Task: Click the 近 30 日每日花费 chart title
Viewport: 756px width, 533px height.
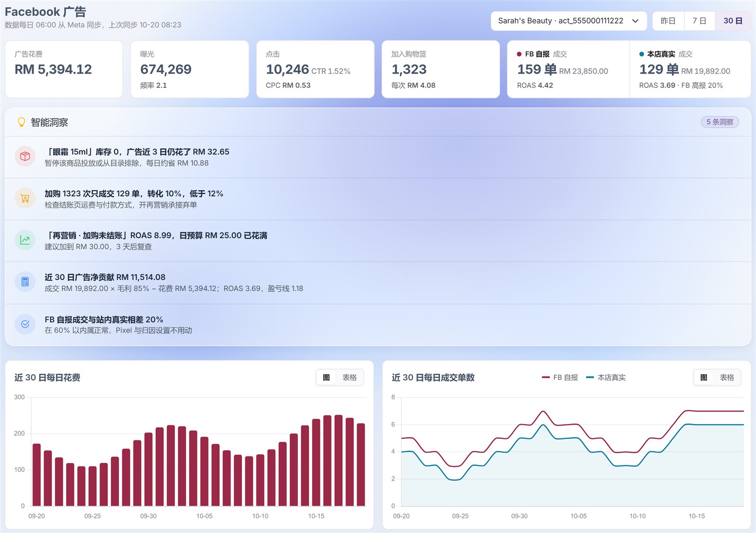Action: (x=47, y=378)
